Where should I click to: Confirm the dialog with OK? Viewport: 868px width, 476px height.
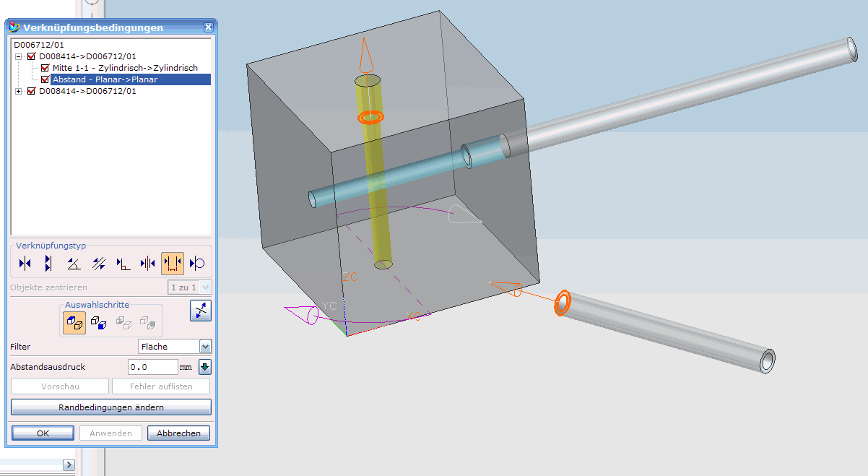43,433
